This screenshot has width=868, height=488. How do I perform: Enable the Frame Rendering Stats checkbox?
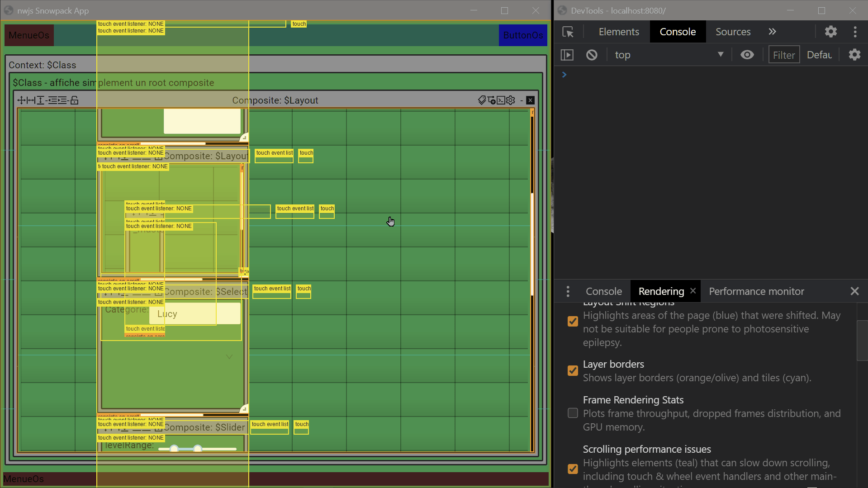pos(573,413)
